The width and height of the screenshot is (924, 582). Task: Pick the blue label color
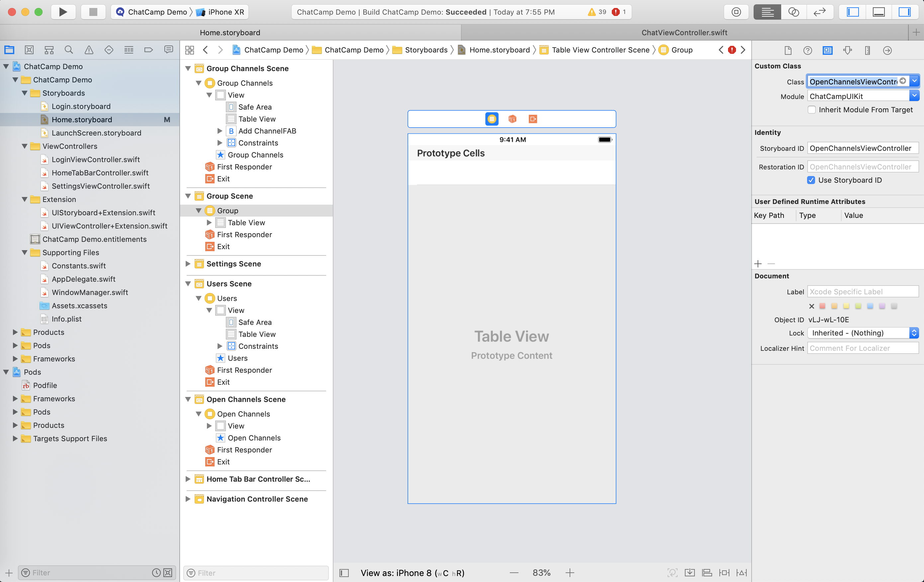coord(870,306)
